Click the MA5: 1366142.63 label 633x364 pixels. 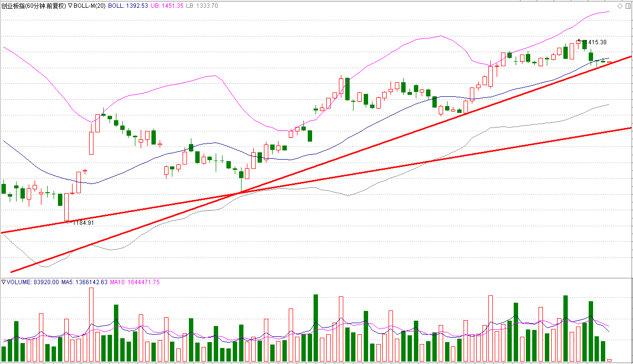pyautogui.click(x=85, y=282)
